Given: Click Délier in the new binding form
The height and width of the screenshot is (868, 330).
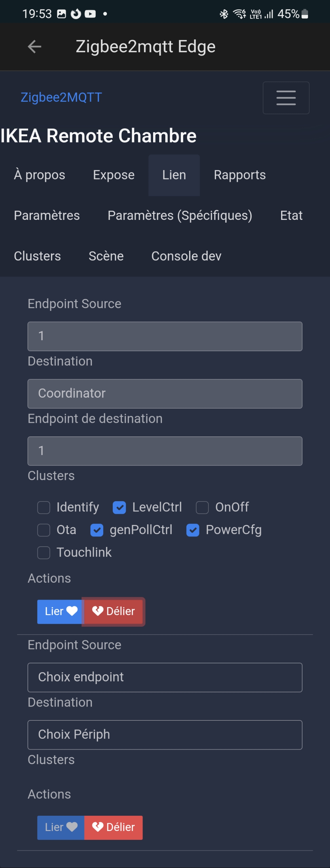Looking at the screenshot, I should coord(113,827).
